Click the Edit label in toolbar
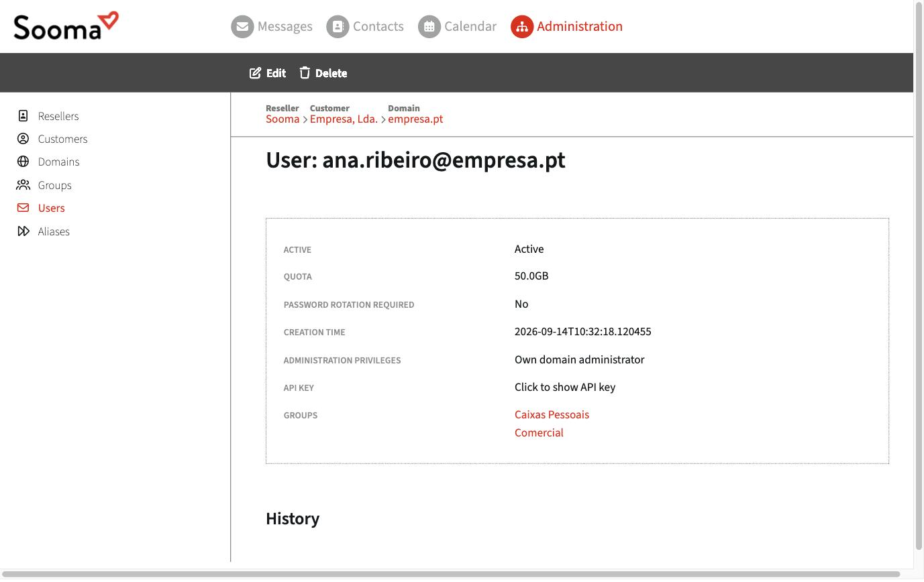Image resolution: width=924 pixels, height=582 pixels. [276, 74]
